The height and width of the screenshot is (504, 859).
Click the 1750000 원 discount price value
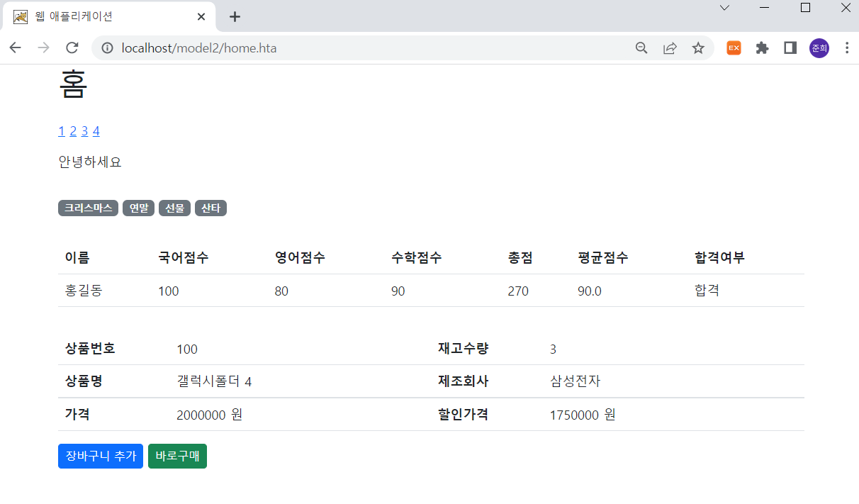coord(583,415)
